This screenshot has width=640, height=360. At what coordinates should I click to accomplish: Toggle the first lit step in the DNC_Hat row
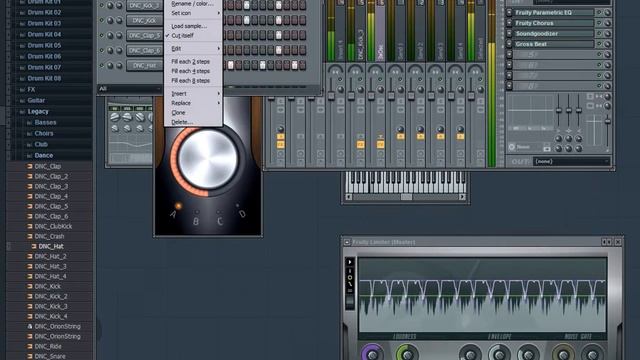pos(231,65)
